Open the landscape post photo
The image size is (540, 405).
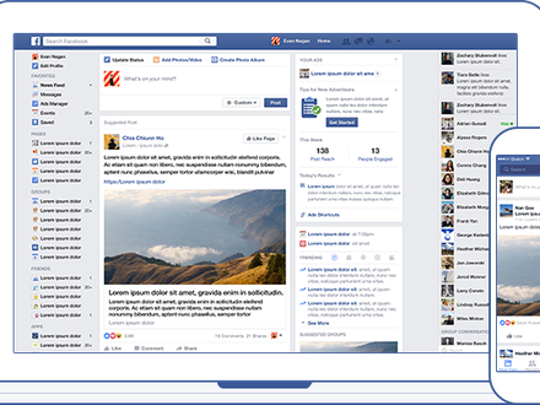tap(195, 237)
